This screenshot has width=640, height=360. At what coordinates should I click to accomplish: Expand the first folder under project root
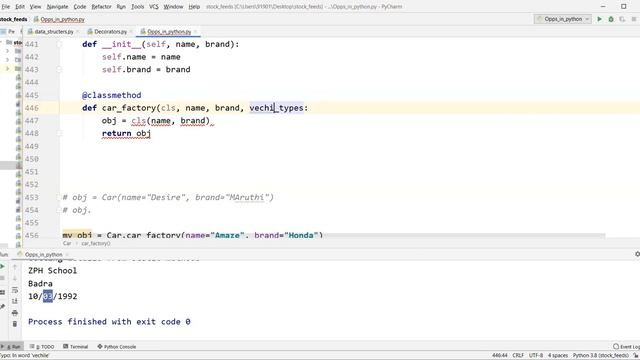pyautogui.click(x=7, y=51)
